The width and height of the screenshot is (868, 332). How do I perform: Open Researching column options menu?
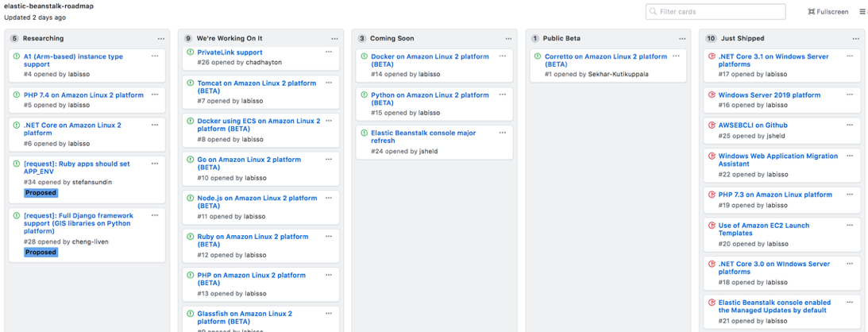pos(161,38)
